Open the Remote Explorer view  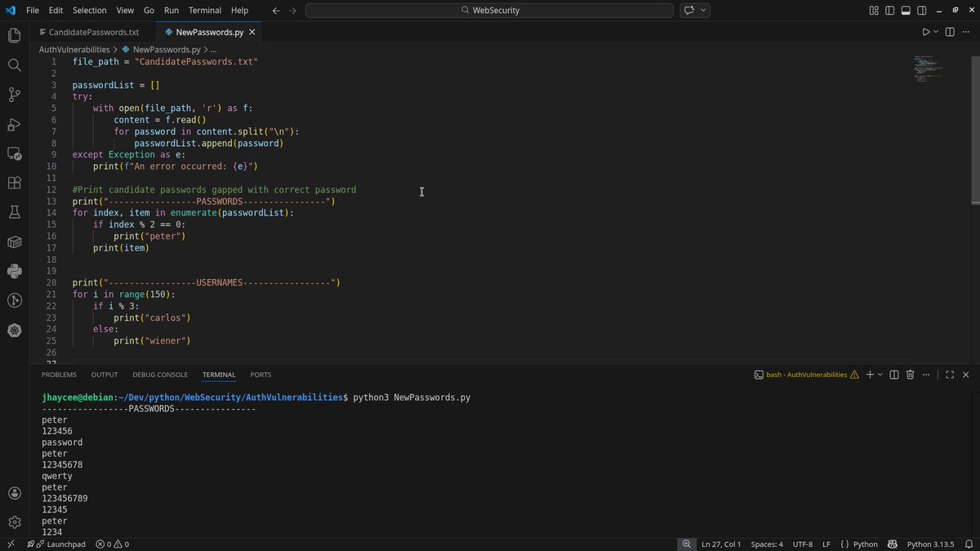pyautogui.click(x=14, y=153)
